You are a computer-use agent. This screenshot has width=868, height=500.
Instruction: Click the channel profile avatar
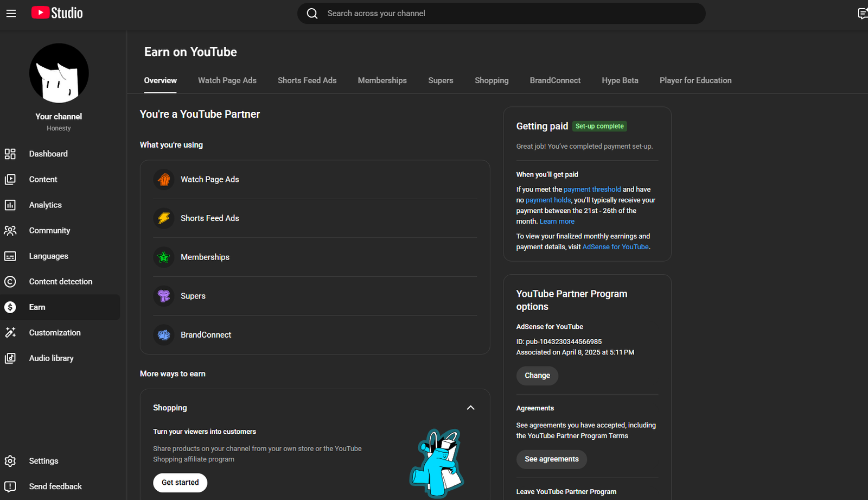(x=59, y=73)
